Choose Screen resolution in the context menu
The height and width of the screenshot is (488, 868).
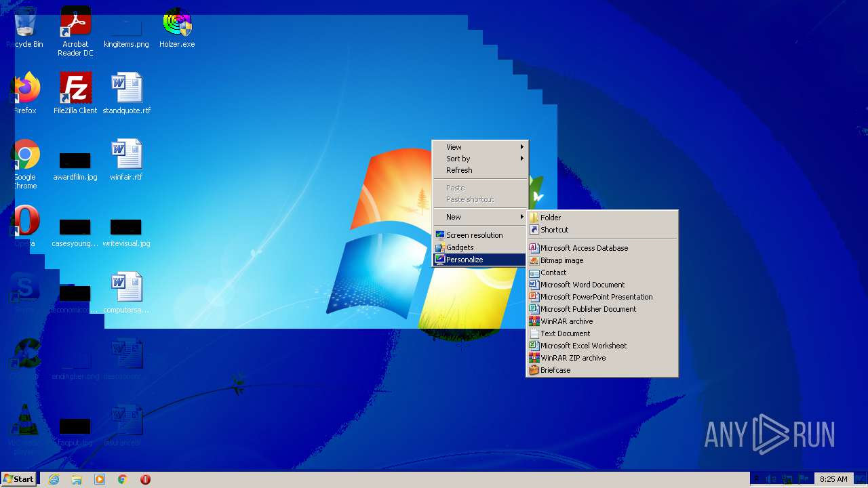click(x=480, y=235)
